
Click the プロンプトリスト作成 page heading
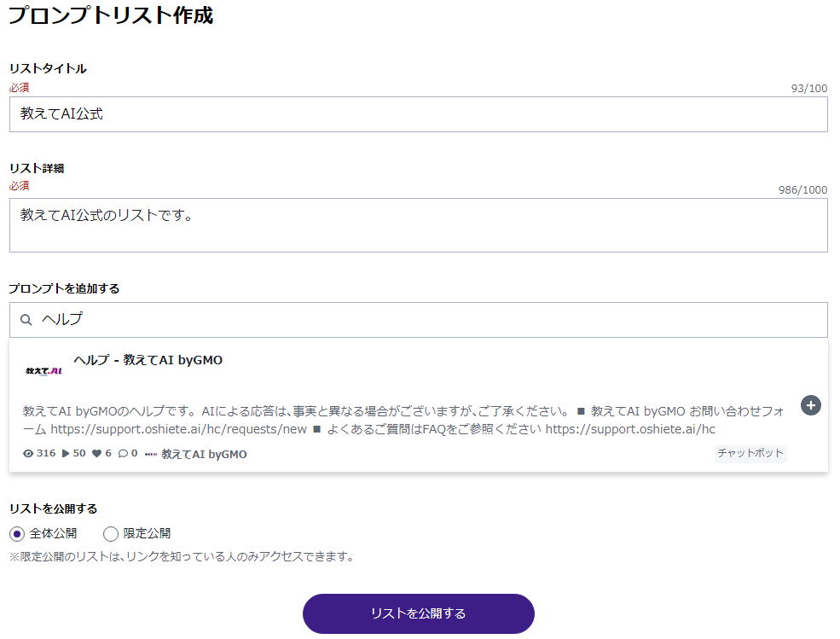(111, 15)
